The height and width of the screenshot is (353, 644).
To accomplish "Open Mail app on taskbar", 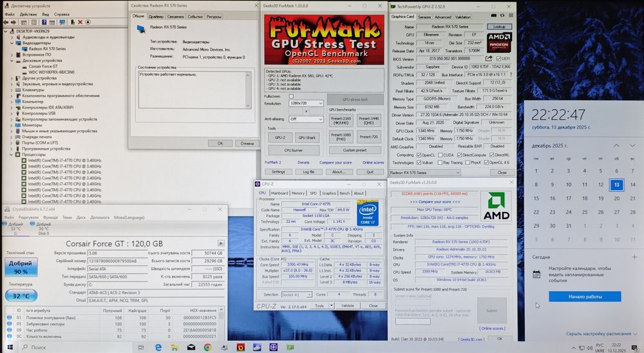I will [191, 347].
